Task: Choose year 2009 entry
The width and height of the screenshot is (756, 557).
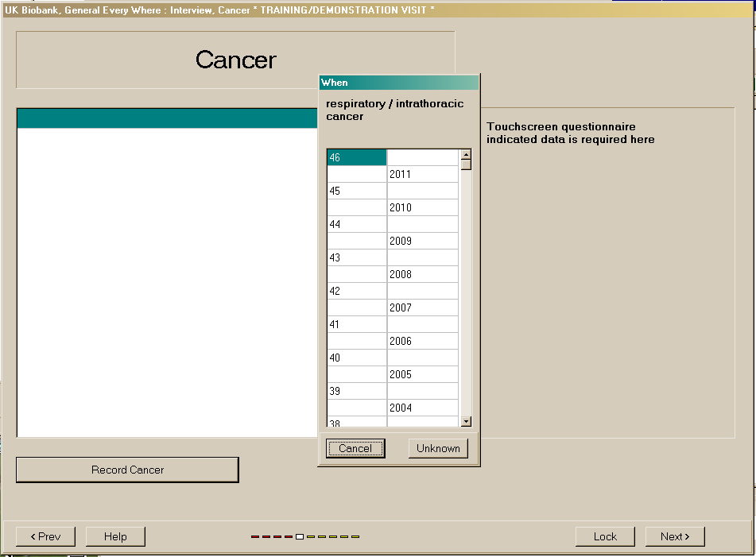Action: [x=422, y=241]
